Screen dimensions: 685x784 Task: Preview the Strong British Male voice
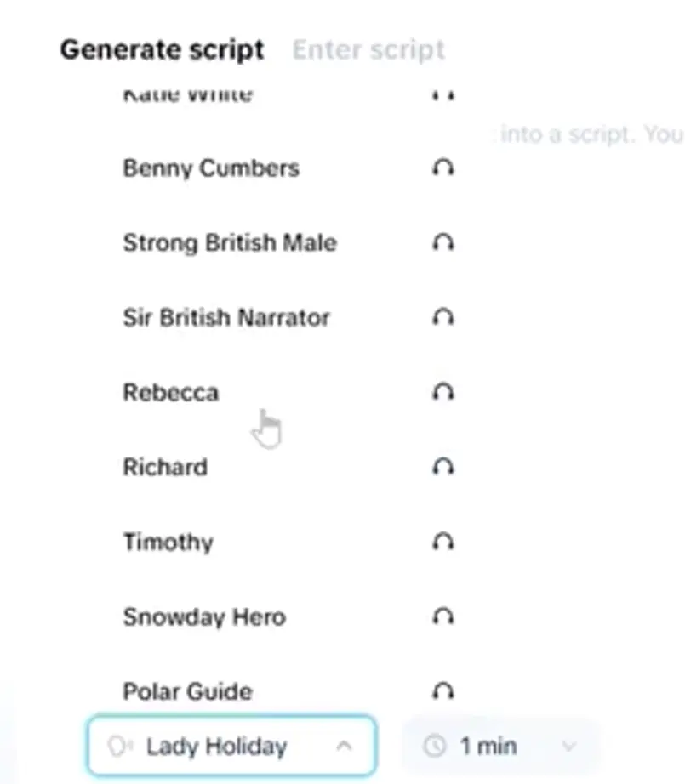(x=442, y=243)
